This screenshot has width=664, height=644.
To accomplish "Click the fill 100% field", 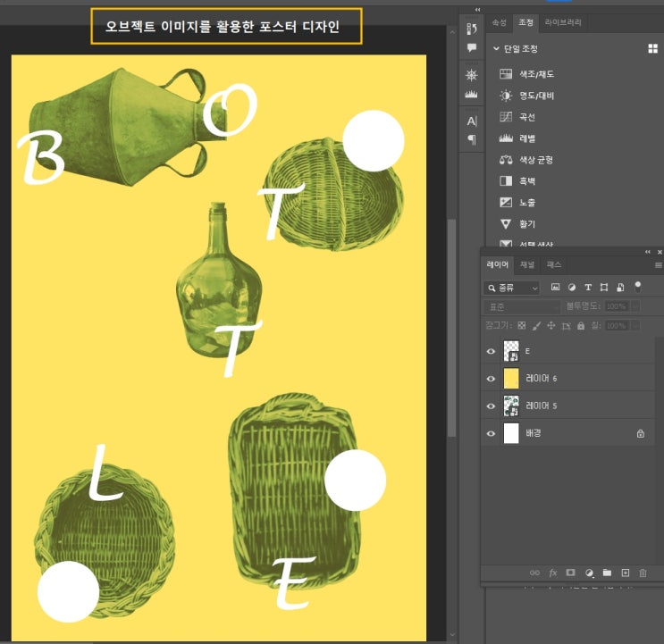I will coord(617,326).
